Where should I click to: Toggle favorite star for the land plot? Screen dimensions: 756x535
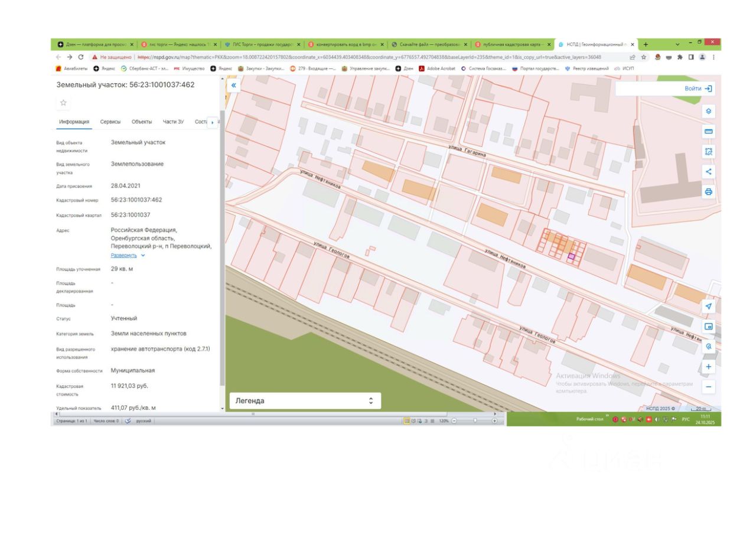[x=64, y=103]
